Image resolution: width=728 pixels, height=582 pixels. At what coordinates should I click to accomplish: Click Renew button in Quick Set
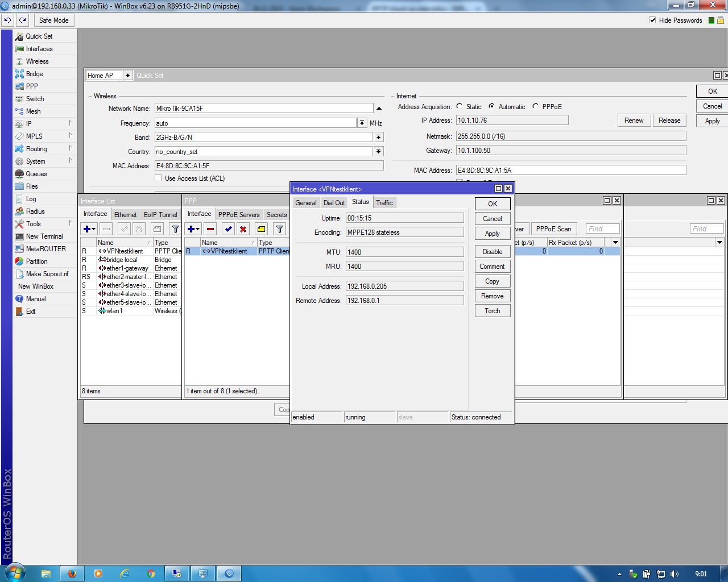click(x=634, y=120)
